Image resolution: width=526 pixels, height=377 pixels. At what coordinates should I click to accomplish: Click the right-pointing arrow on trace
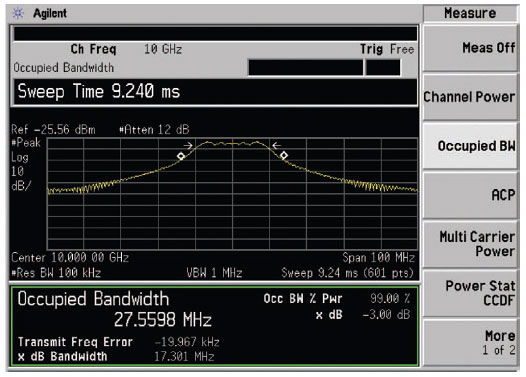pyautogui.click(x=188, y=146)
